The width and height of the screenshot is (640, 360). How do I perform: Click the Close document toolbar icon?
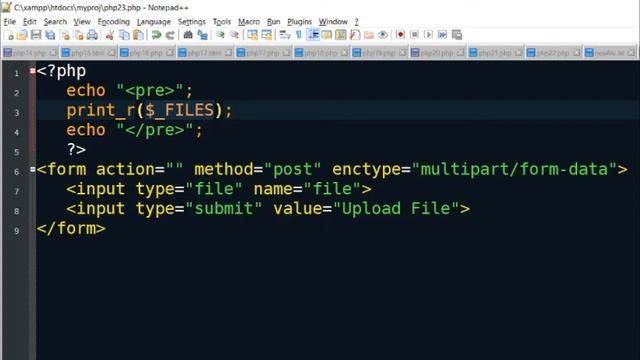click(x=64, y=35)
